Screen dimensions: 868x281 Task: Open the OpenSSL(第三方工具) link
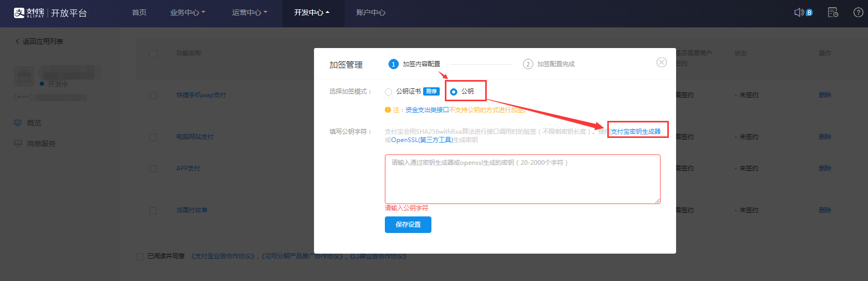(x=422, y=140)
